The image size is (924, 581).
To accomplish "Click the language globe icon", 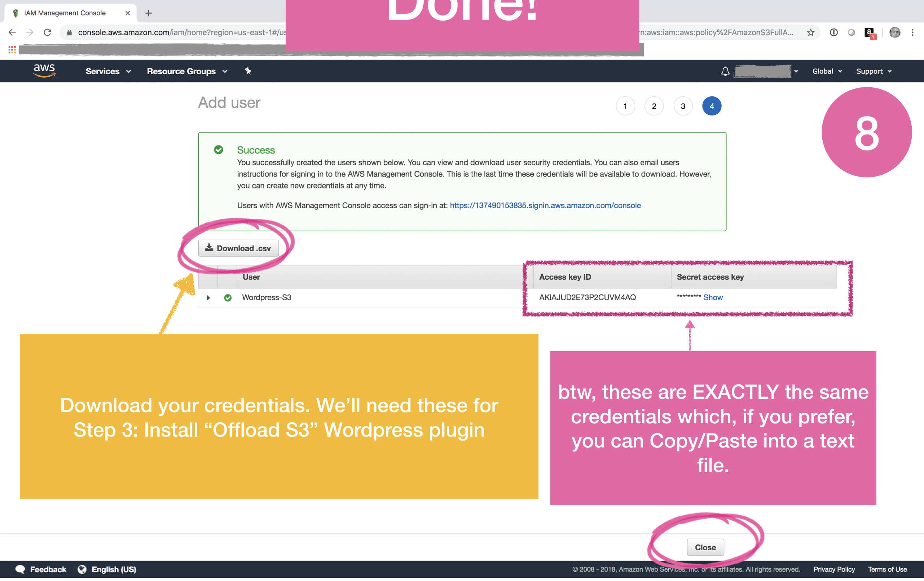I will click(82, 569).
